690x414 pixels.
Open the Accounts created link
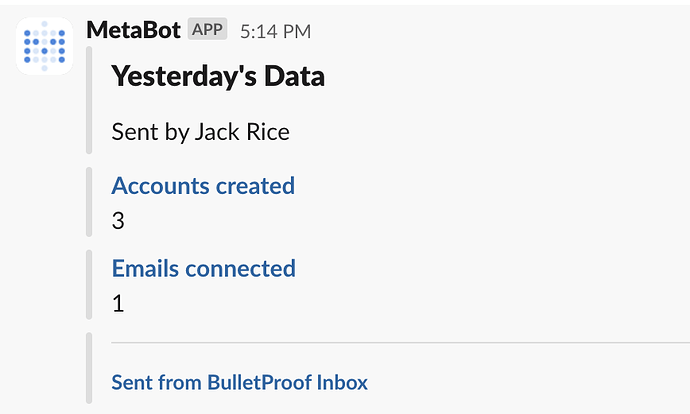[203, 186]
